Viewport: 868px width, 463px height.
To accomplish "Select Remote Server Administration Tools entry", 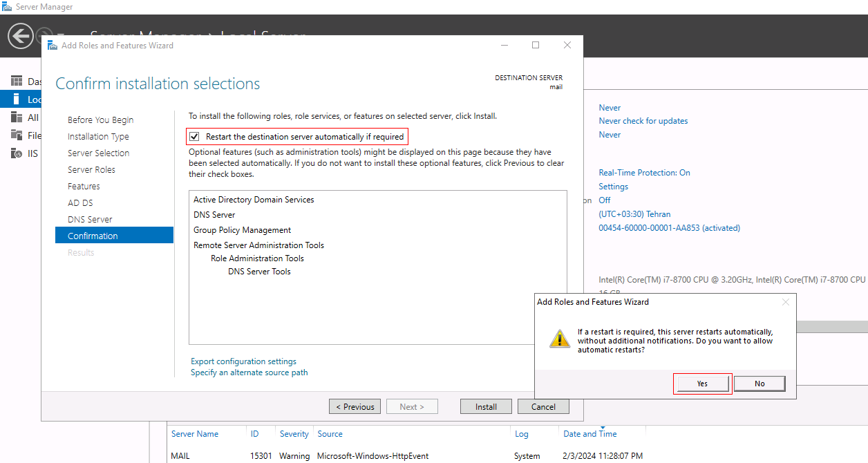I will (x=258, y=245).
